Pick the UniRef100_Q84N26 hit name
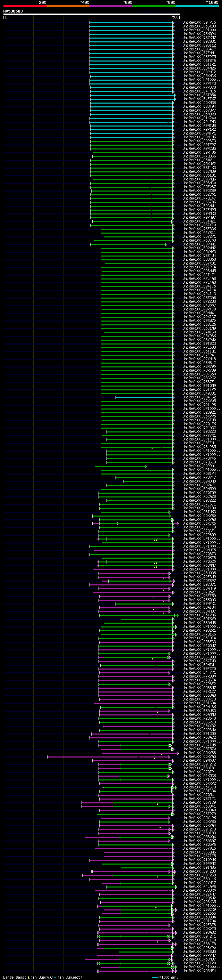Image resolution: width=222 pixels, height=980 pixels. coord(199,68)
